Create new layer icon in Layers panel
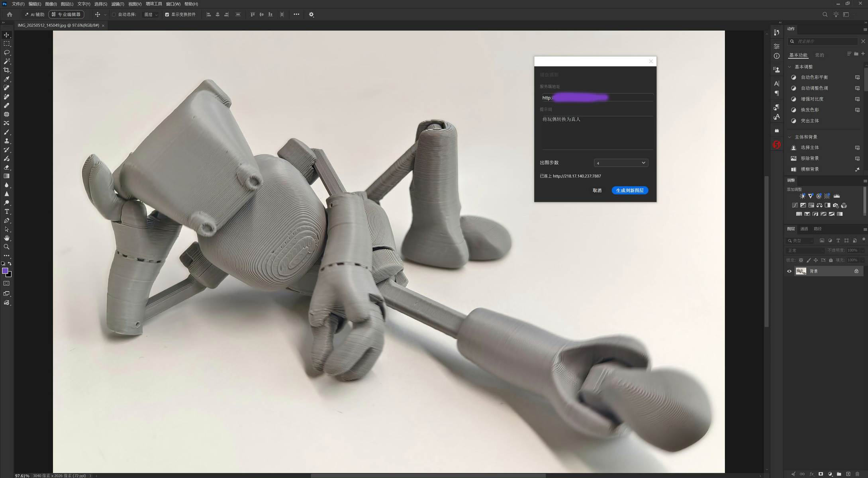The height and width of the screenshot is (478, 868). [848, 474]
